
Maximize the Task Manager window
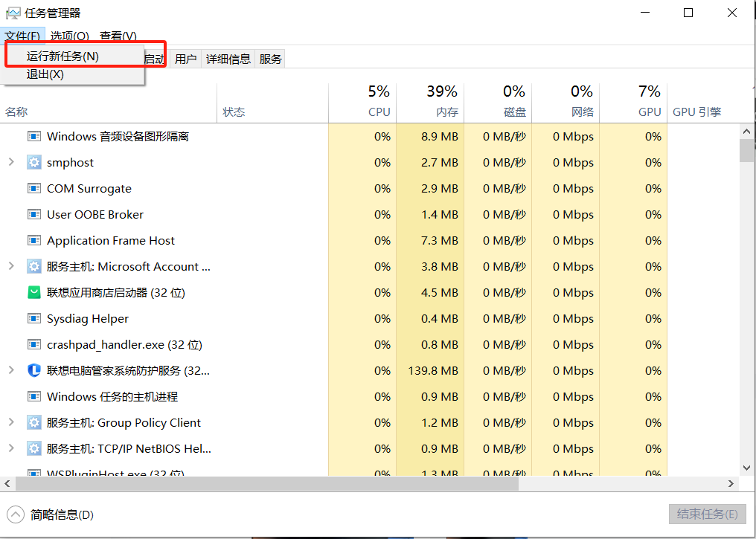[688, 13]
